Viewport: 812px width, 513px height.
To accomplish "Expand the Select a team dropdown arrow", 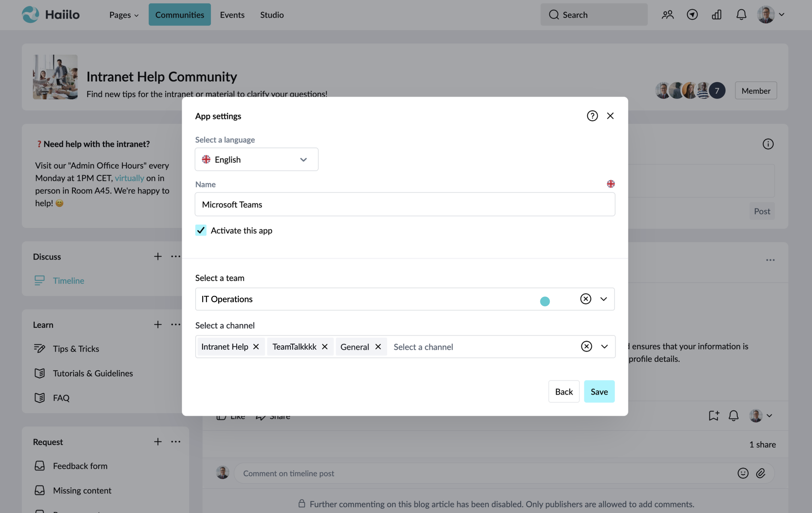I will [x=604, y=299].
